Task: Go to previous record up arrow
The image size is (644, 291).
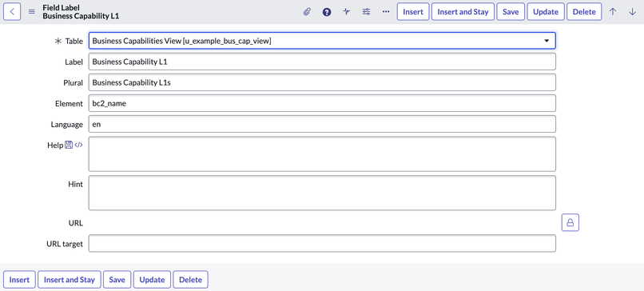Action: point(613,11)
